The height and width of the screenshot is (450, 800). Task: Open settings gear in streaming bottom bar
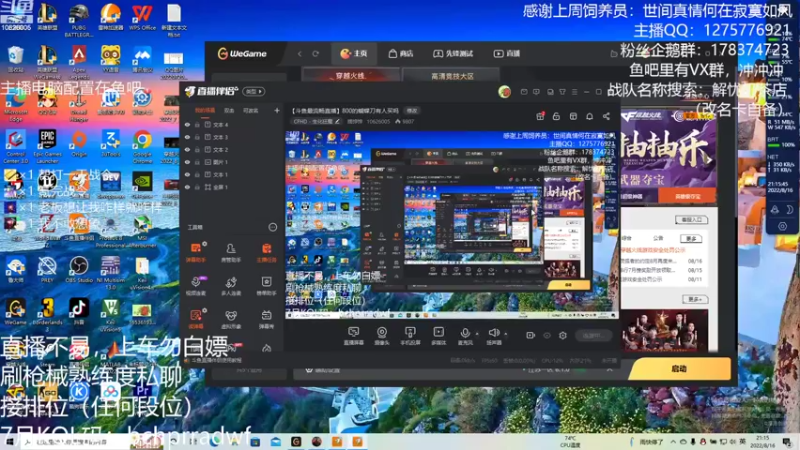[563, 335]
